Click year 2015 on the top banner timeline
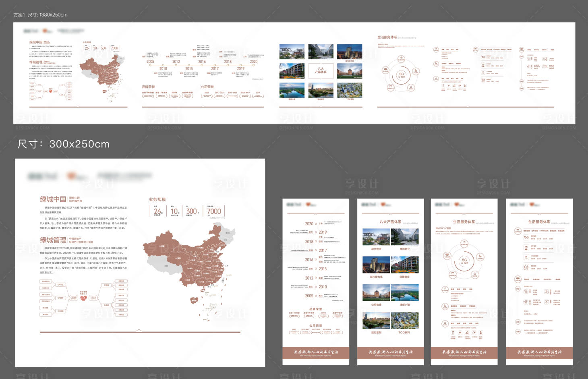The height and width of the screenshot is (379, 588). [x=189, y=68]
